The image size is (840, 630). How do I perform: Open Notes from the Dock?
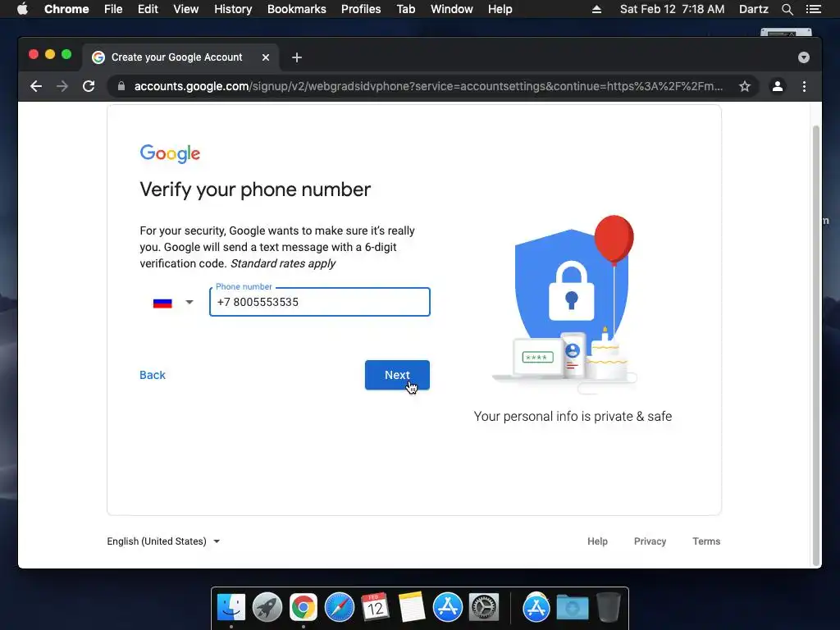(412, 608)
